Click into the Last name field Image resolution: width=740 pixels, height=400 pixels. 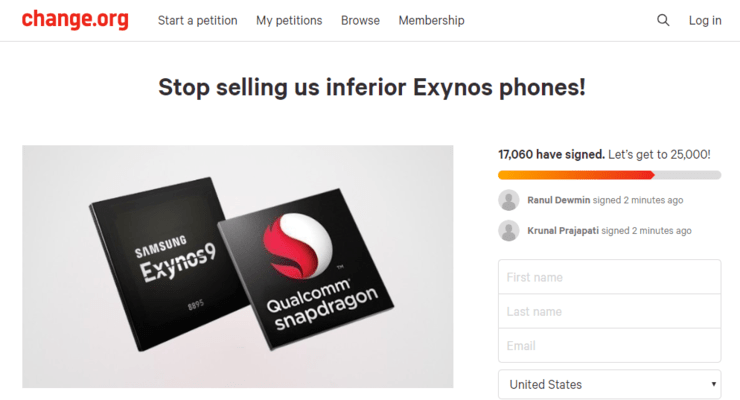click(609, 311)
